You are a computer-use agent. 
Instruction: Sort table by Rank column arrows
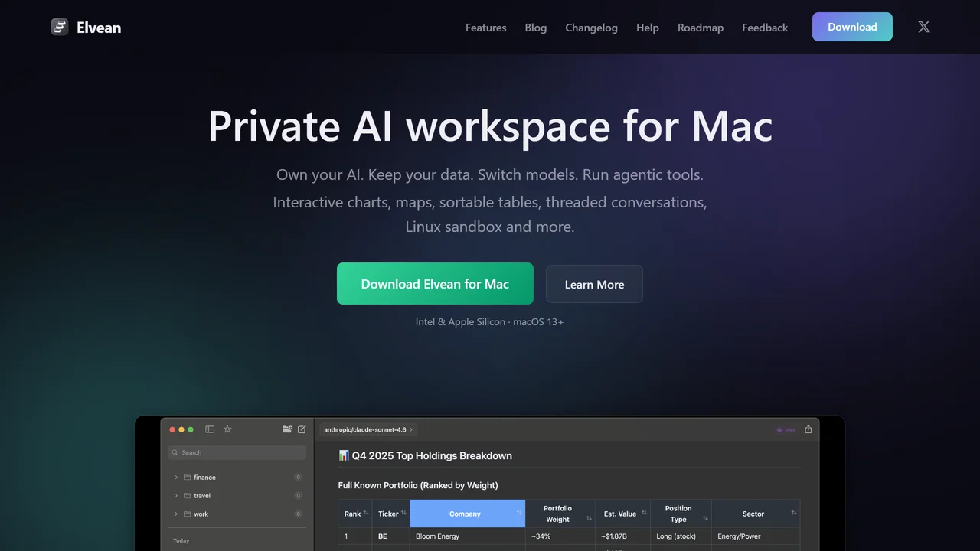click(366, 514)
